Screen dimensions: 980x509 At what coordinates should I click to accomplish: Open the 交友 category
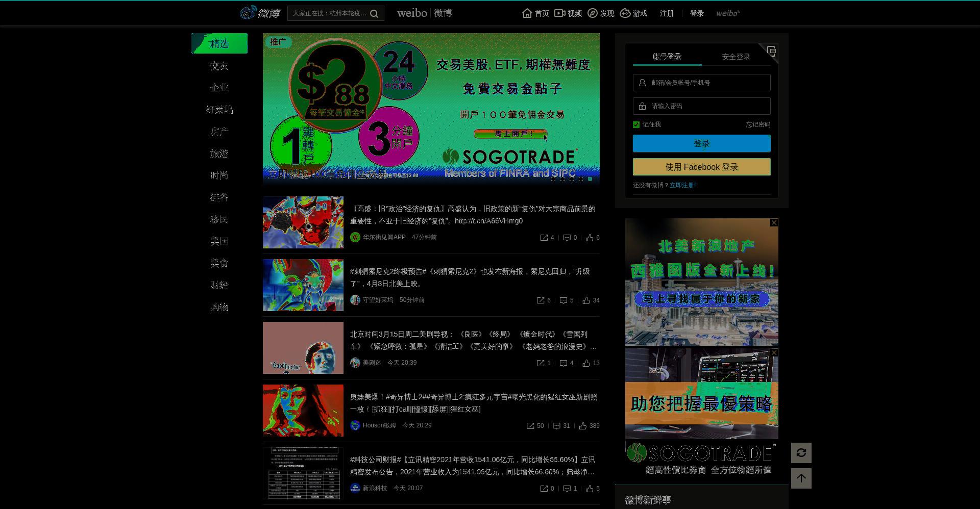tap(219, 66)
